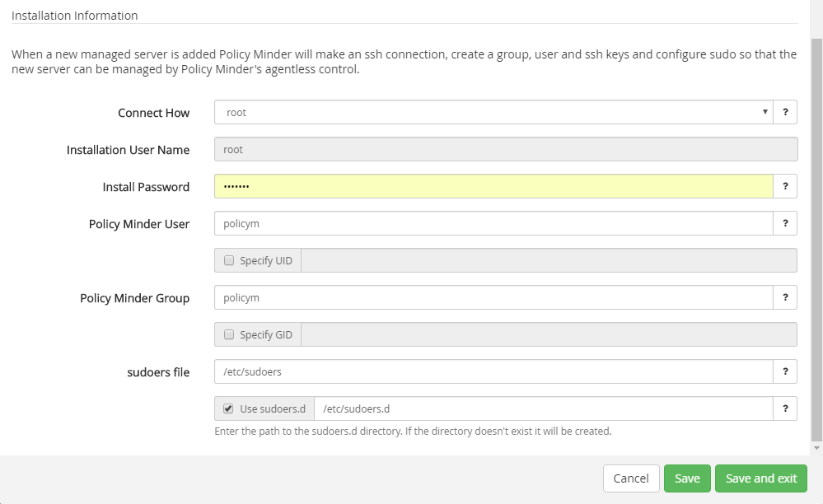Click the Policy Minder Group input
This screenshot has height=504, width=823.
point(493,297)
